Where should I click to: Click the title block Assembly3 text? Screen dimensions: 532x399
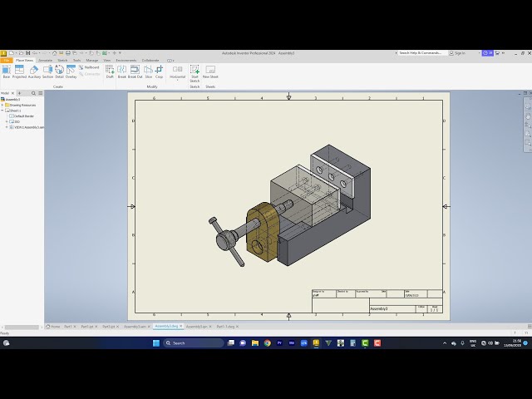(379, 308)
